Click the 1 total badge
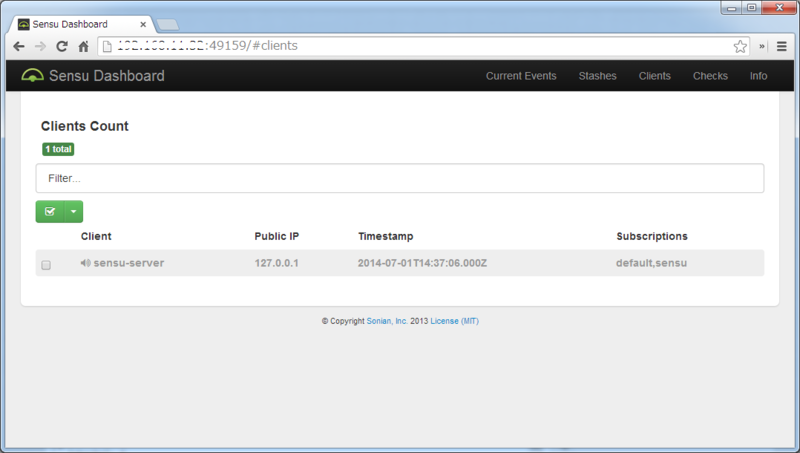Screen dimensions: 800x453 (58, 149)
